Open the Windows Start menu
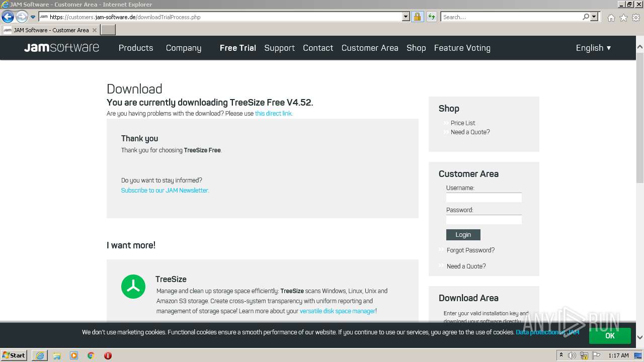This screenshot has height=362, width=644. tap(14, 355)
